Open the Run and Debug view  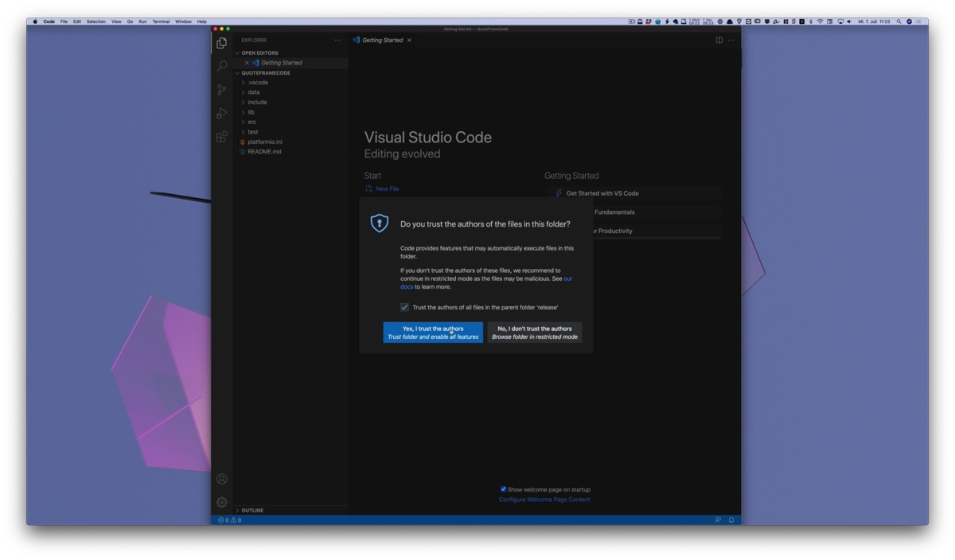point(222,113)
